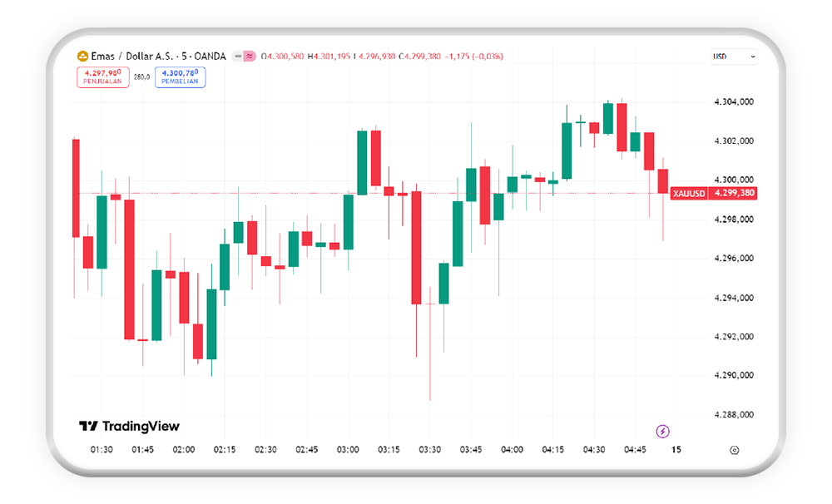
Task: Click the 4.304,000 price scale label
Action: coord(734,102)
